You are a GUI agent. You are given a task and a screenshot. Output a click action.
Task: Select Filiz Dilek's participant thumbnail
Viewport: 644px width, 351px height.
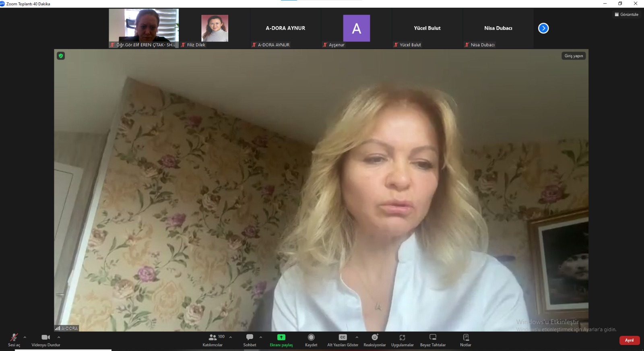pos(215,29)
